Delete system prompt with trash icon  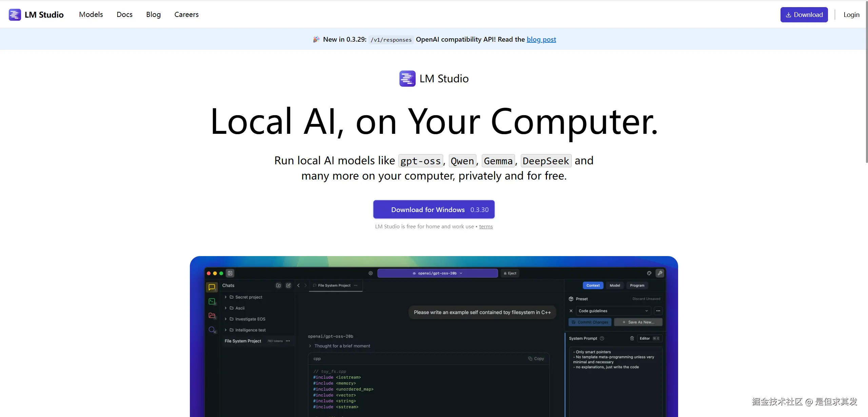pos(632,338)
